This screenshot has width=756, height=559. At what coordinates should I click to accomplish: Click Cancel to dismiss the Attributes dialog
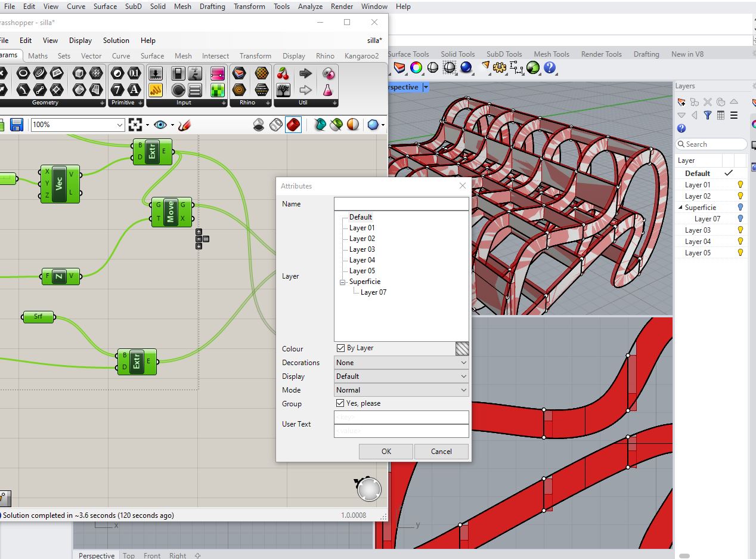(x=441, y=452)
